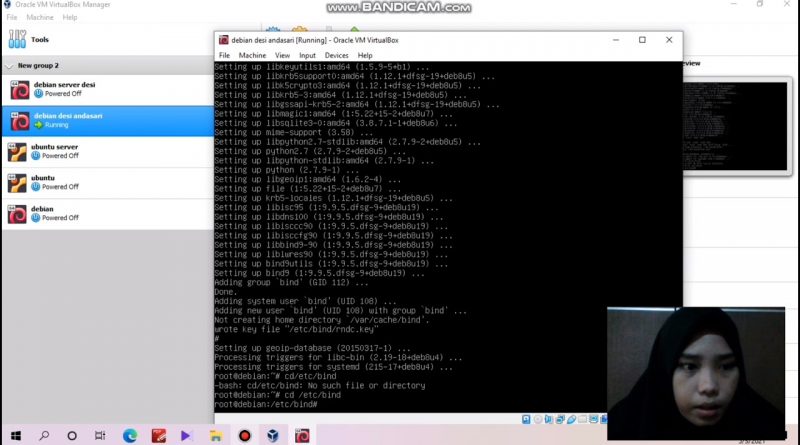Viewport: 800px width, 445px height.
Task: Click inside the terminal at root@debian:/etc/bind# prompt
Action: click(x=265, y=404)
